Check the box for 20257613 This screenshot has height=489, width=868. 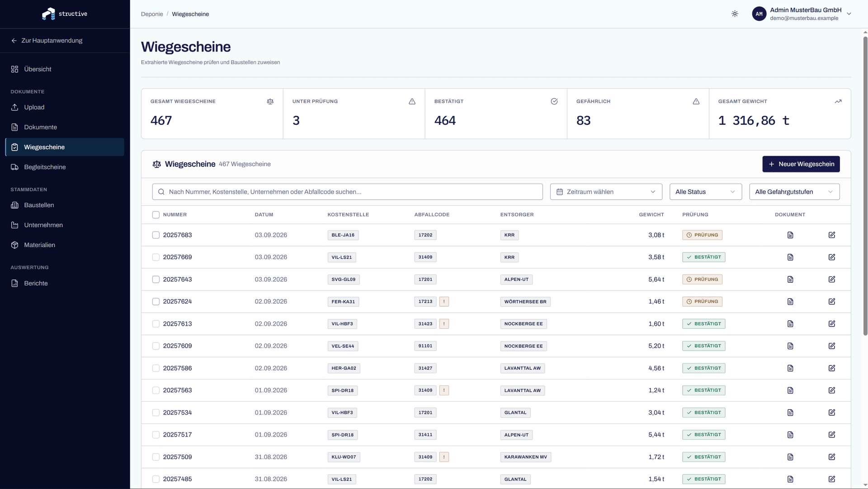pyautogui.click(x=156, y=324)
